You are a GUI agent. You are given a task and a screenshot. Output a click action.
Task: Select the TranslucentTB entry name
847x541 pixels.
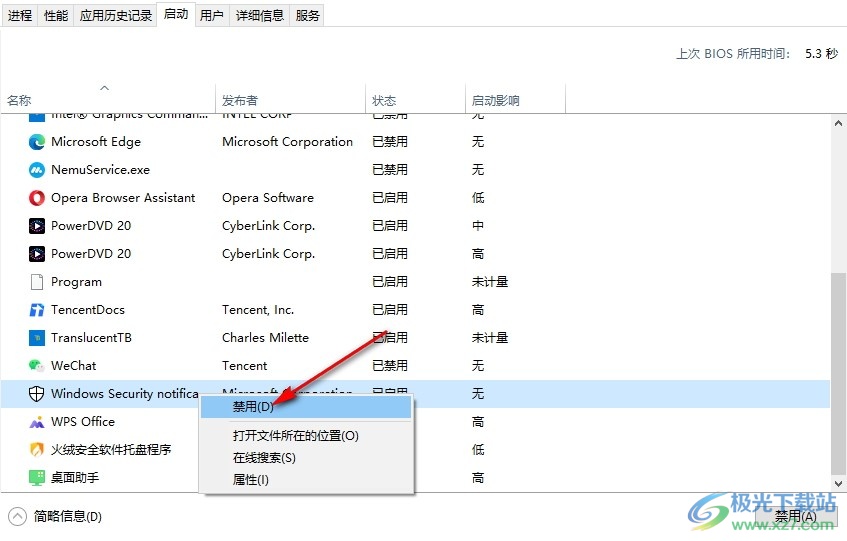91,338
